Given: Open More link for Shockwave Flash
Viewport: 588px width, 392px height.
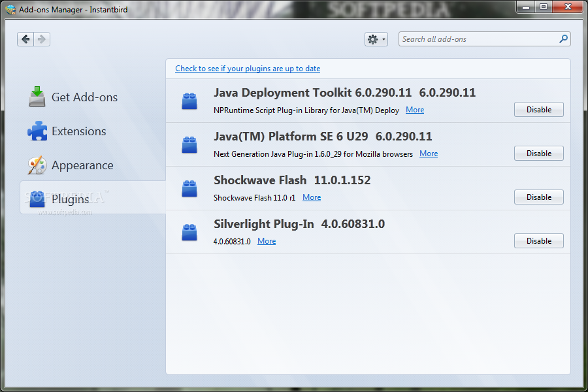Looking at the screenshot, I should (x=312, y=197).
